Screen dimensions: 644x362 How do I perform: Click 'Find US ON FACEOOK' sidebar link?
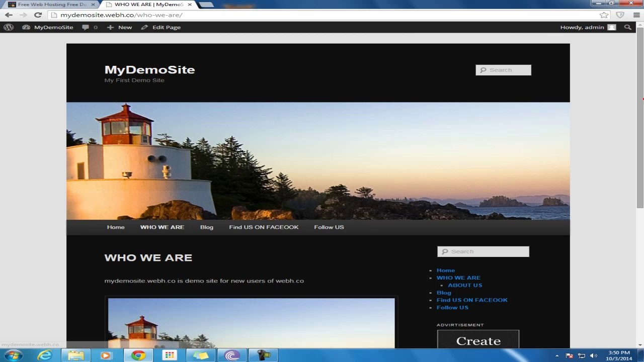(x=472, y=300)
